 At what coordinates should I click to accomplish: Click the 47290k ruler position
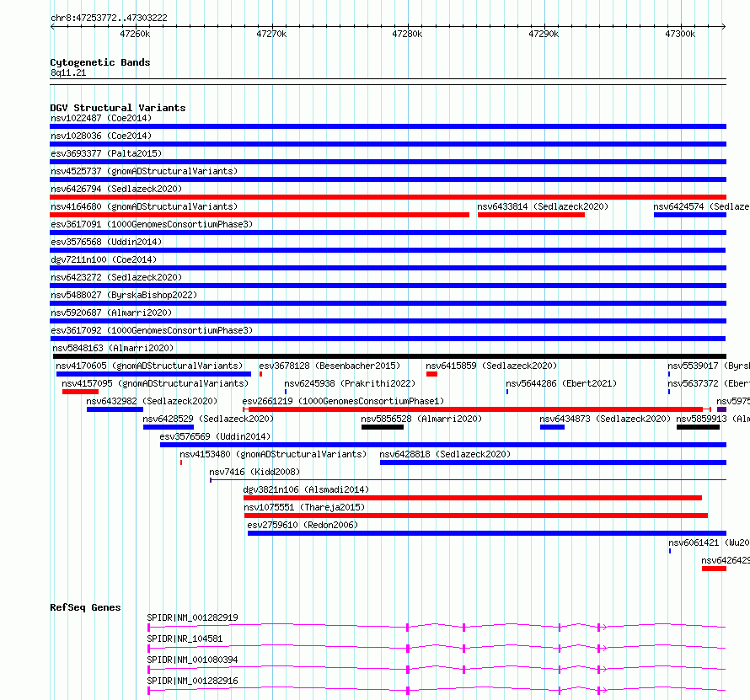(544, 34)
